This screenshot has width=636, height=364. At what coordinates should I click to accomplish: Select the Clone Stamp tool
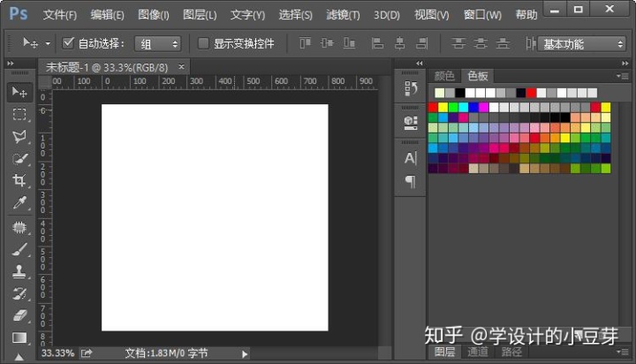click(x=19, y=271)
